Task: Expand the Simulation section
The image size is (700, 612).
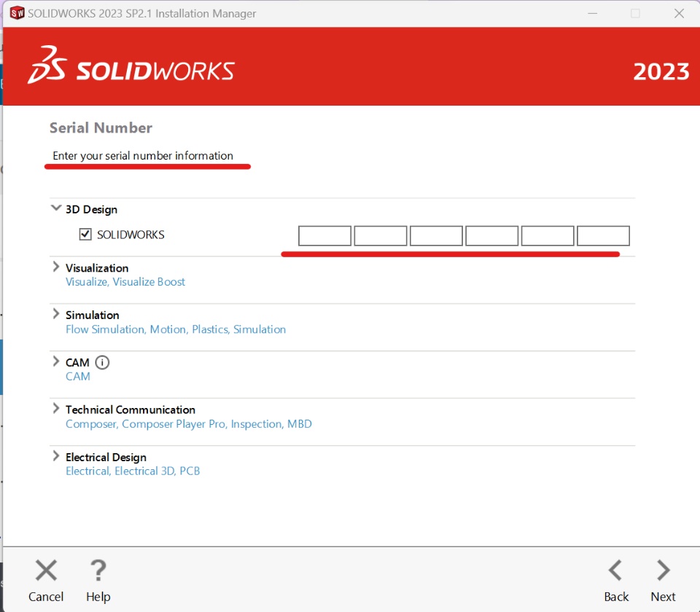Action: click(56, 314)
